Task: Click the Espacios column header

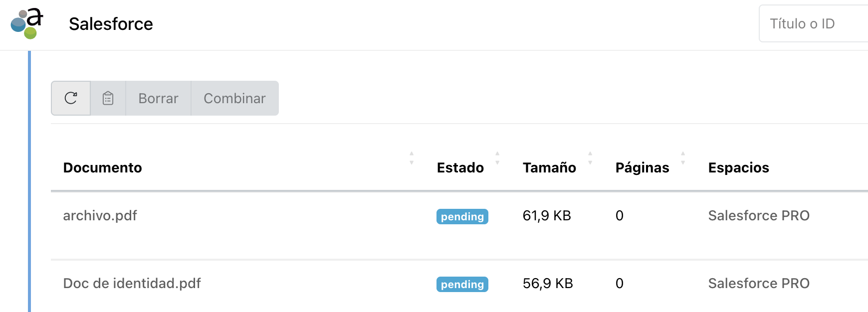Action: pos(738,167)
